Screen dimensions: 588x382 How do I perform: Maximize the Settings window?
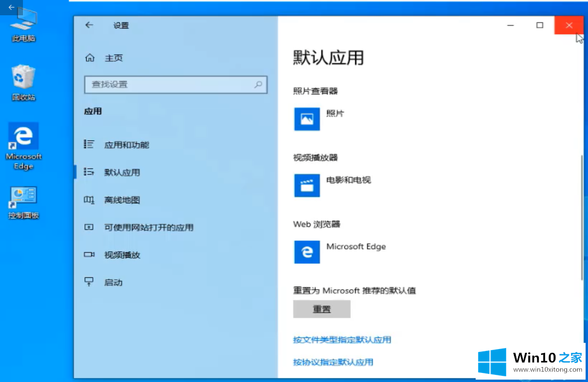pyautogui.click(x=540, y=25)
